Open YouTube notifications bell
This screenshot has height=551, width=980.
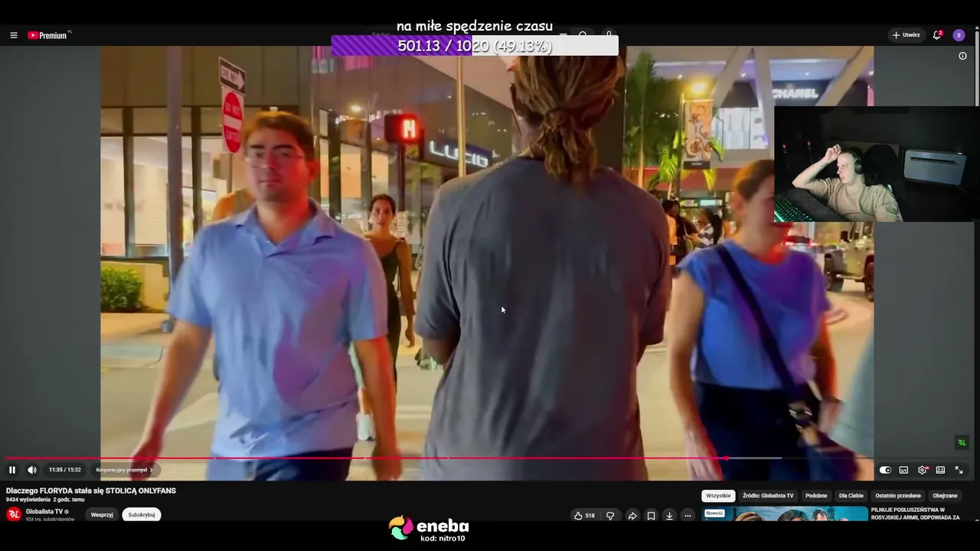[x=936, y=35]
